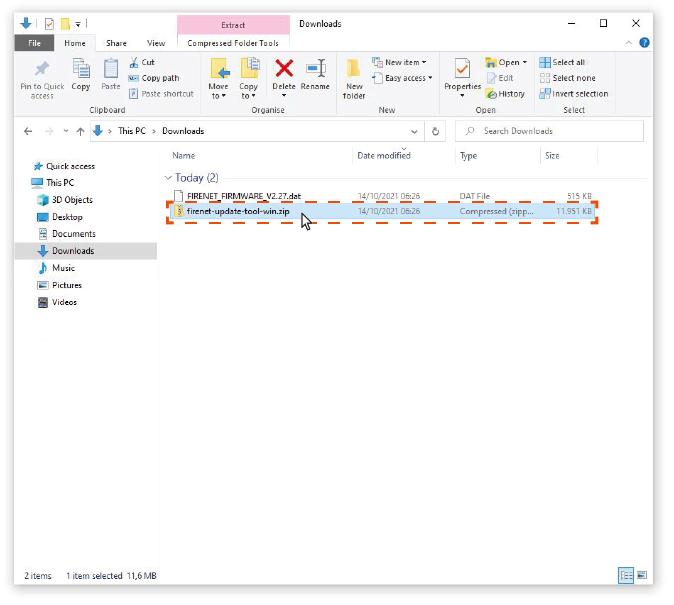This screenshot has height=605, width=674.
Task: Click Copy path in the ribbon
Action: 154,78
